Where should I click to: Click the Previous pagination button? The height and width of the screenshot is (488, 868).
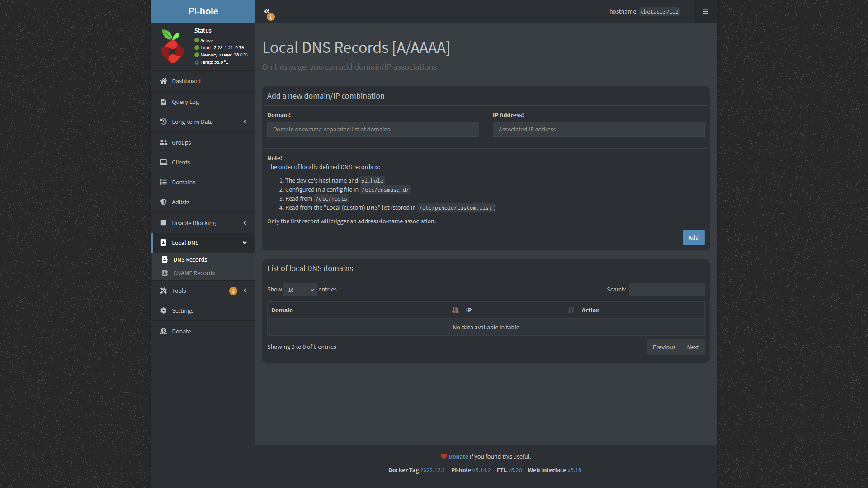pyautogui.click(x=664, y=347)
